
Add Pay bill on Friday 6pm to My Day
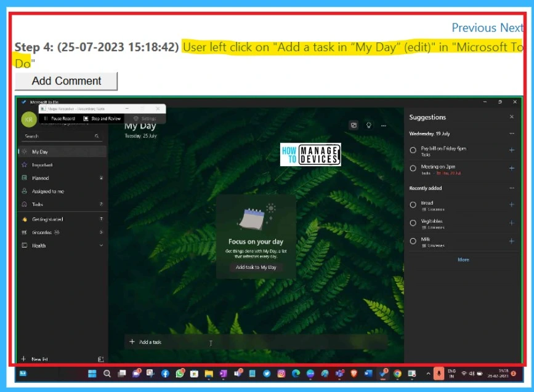point(512,150)
